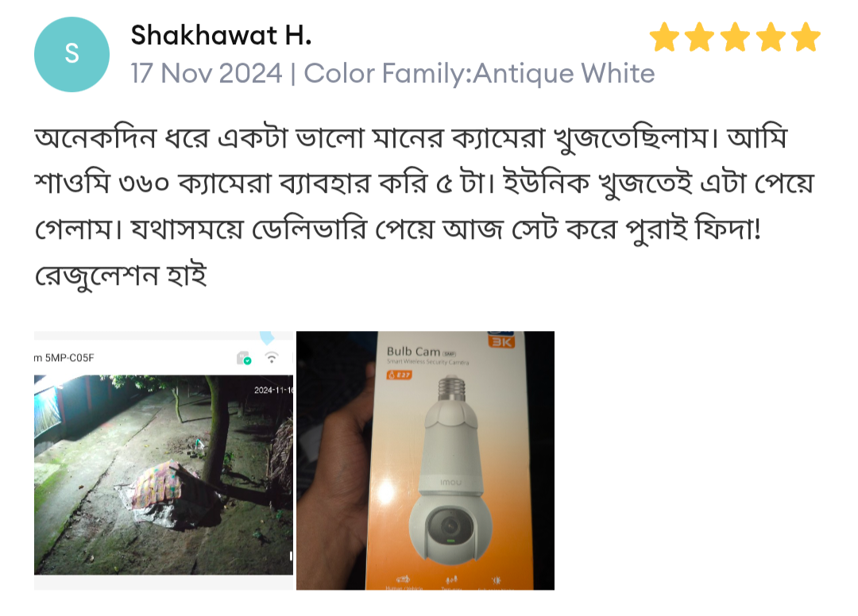Select the fourth rating star
858x616 pixels.
[771, 37]
